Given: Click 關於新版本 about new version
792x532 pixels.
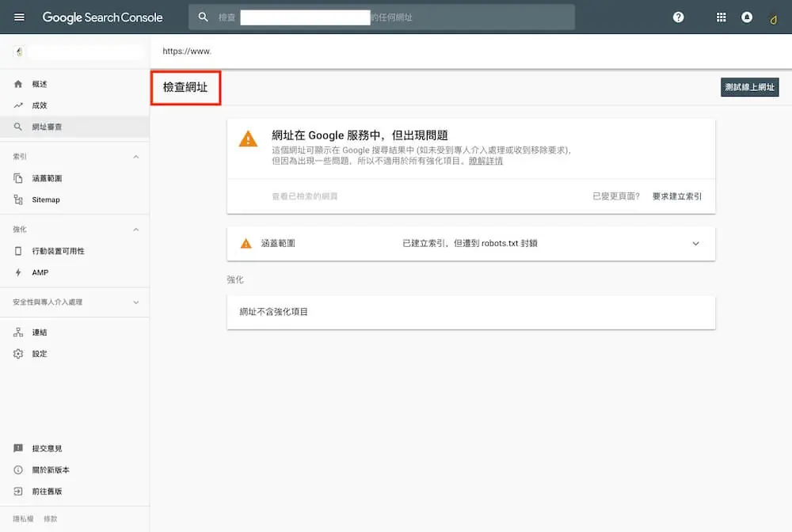Looking at the screenshot, I should (x=51, y=470).
